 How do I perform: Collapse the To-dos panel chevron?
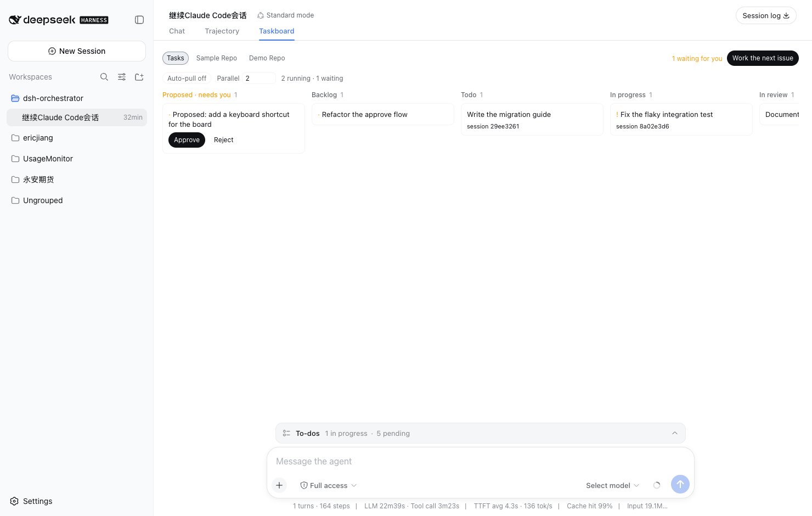(675, 433)
